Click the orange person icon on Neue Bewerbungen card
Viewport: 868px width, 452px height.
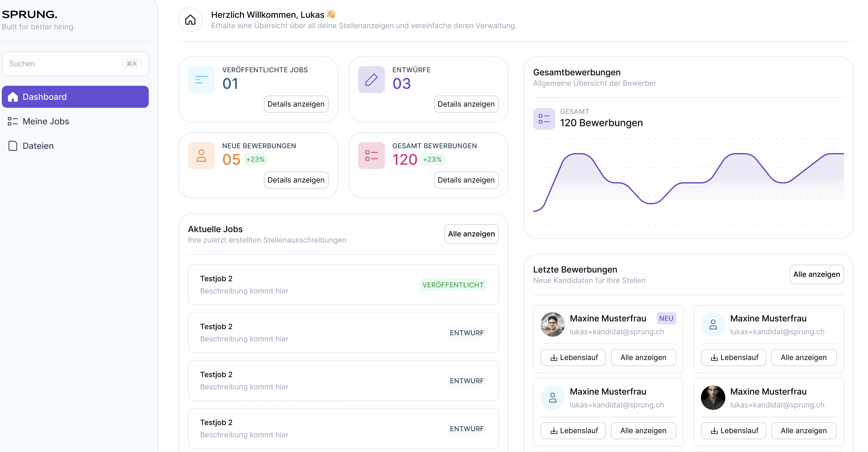(201, 156)
